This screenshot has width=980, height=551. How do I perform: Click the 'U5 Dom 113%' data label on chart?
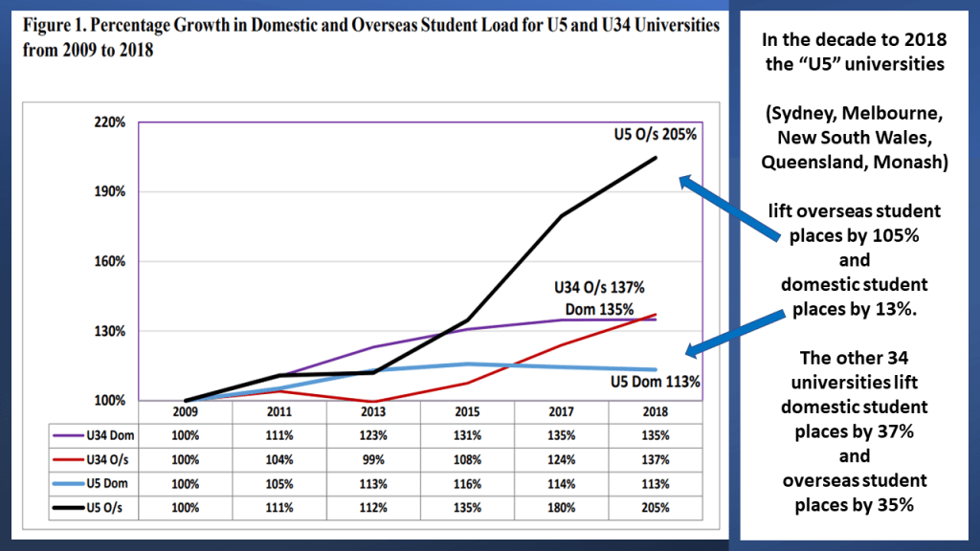coord(656,382)
